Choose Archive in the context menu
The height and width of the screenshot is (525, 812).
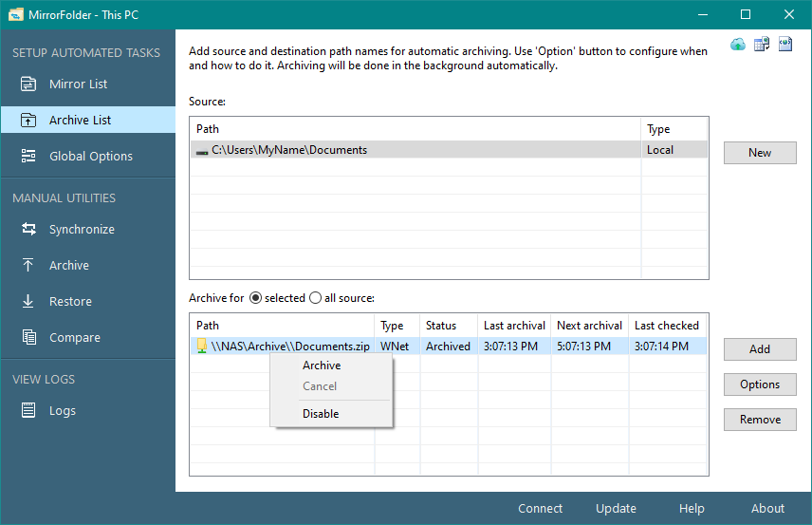tap(331, 366)
